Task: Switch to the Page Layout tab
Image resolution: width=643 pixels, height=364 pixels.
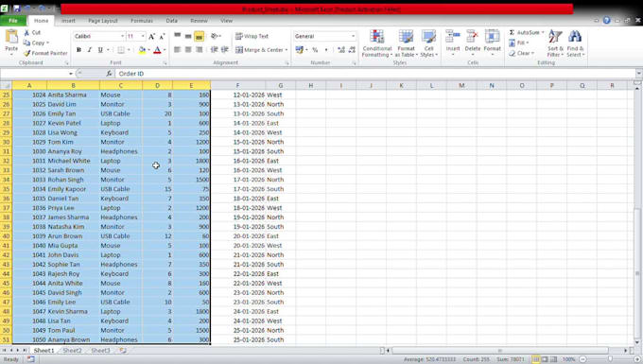Action: click(103, 21)
